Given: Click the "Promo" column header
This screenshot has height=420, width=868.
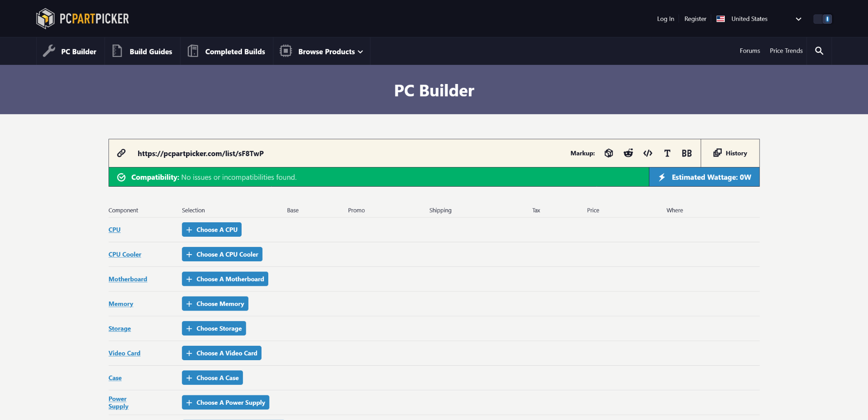Looking at the screenshot, I should pyautogui.click(x=356, y=210).
